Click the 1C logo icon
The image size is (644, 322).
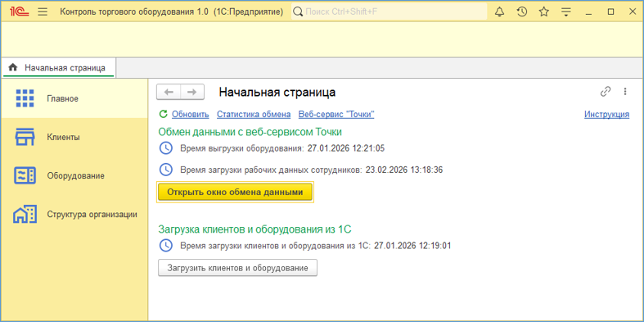click(20, 11)
